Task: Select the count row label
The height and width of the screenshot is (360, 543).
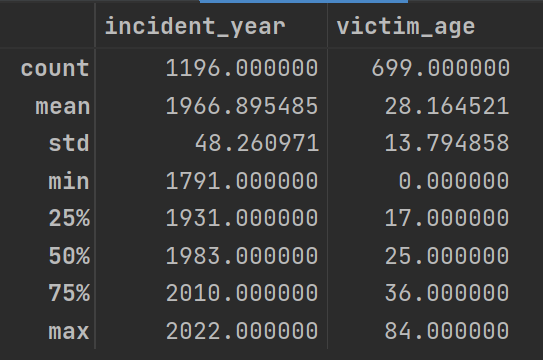Action: coord(55,68)
